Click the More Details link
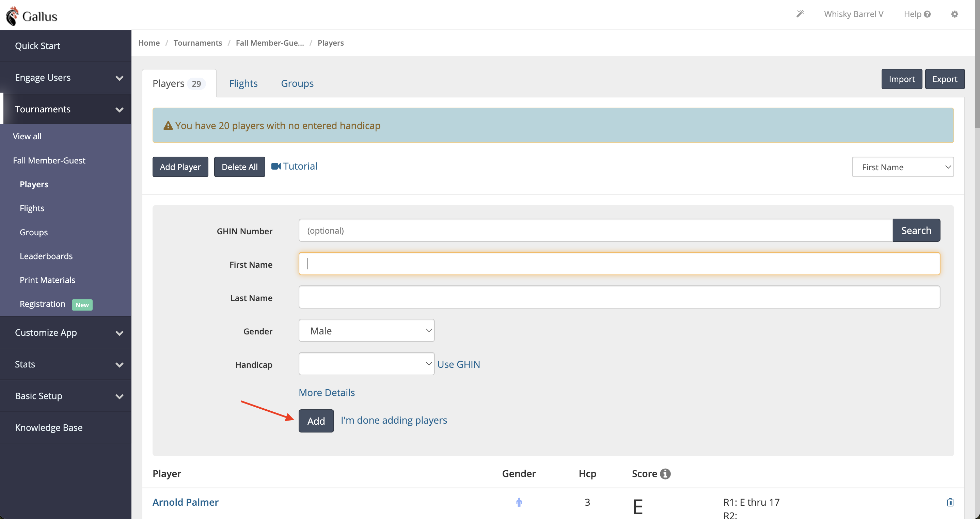980x519 pixels. 327,393
